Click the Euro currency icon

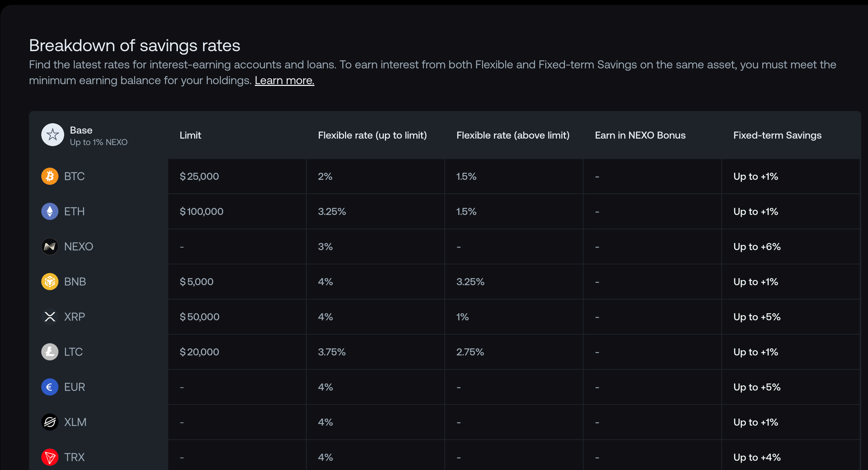[50, 387]
